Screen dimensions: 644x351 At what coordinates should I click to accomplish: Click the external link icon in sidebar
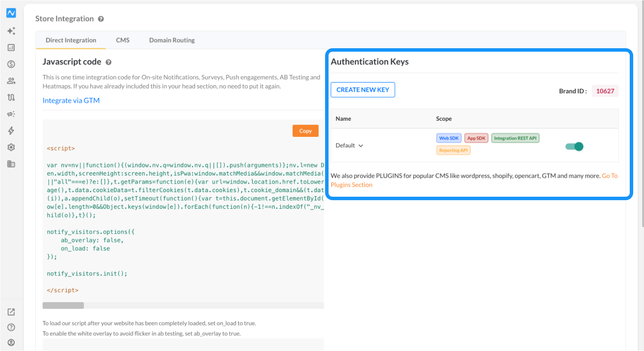click(x=11, y=312)
